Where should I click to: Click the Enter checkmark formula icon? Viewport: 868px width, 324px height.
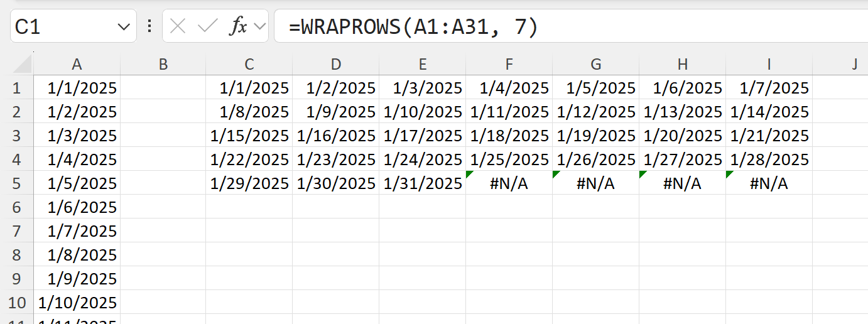[207, 26]
